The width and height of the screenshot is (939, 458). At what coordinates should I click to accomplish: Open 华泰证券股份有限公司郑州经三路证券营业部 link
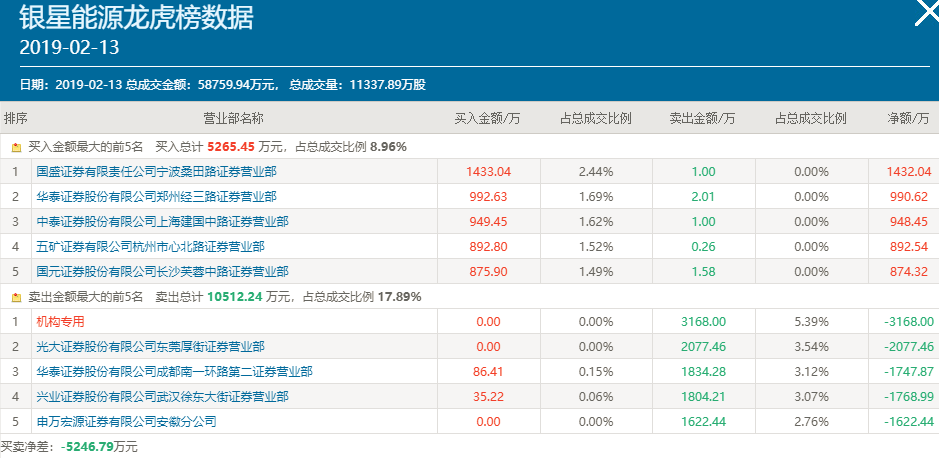pos(156,196)
